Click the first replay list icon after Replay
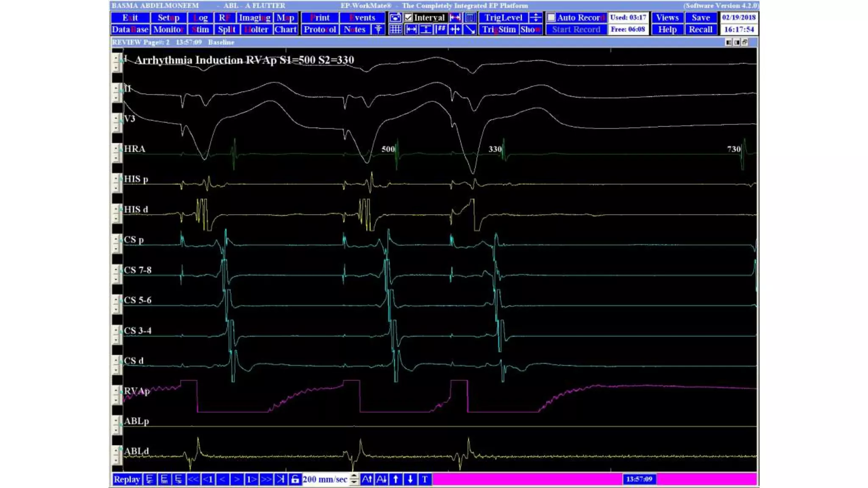The width and height of the screenshot is (868, 488). click(150, 480)
